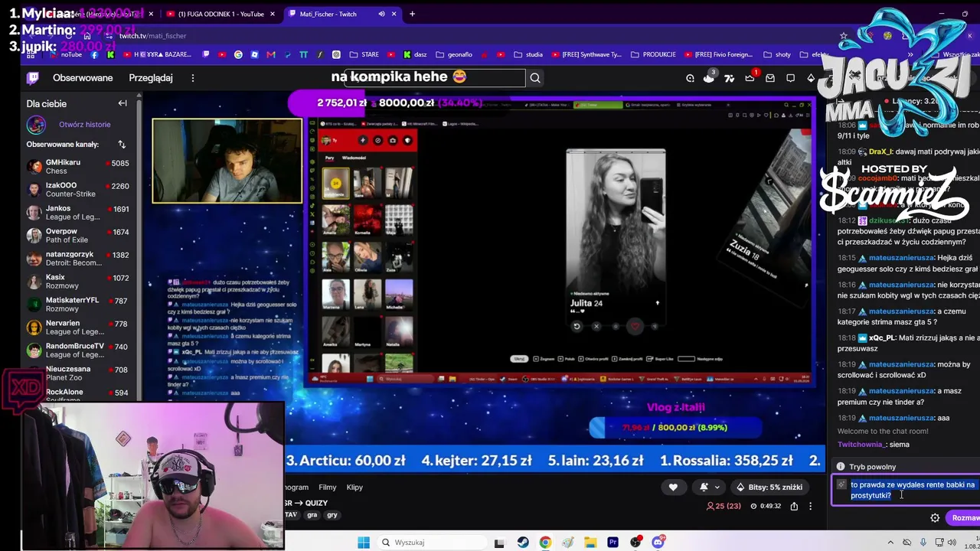This screenshot has height=551, width=980.
Task: Open the Twitch more options three-dot menu
Action: click(193, 78)
